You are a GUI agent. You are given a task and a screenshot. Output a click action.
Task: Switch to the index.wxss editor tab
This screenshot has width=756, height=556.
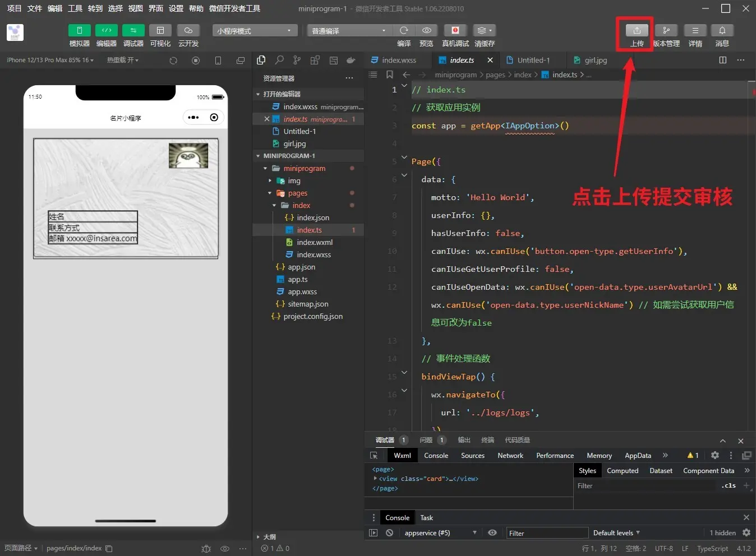coord(399,60)
